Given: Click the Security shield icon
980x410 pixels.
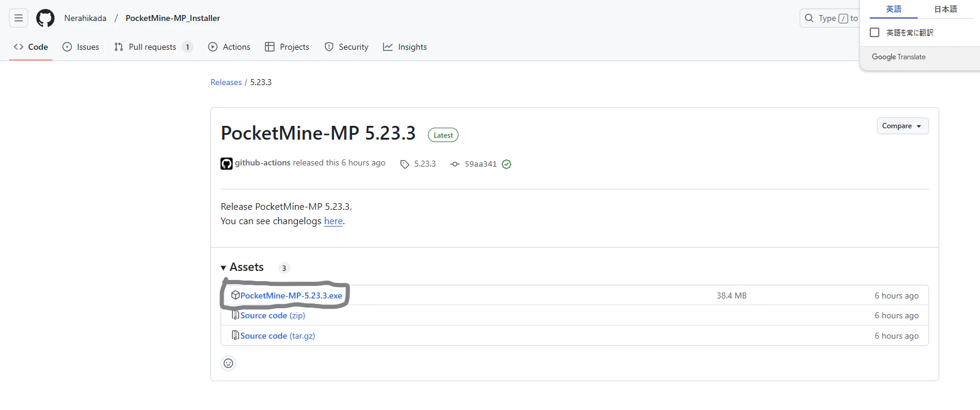Looking at the screenshot, I should point(329,47).
